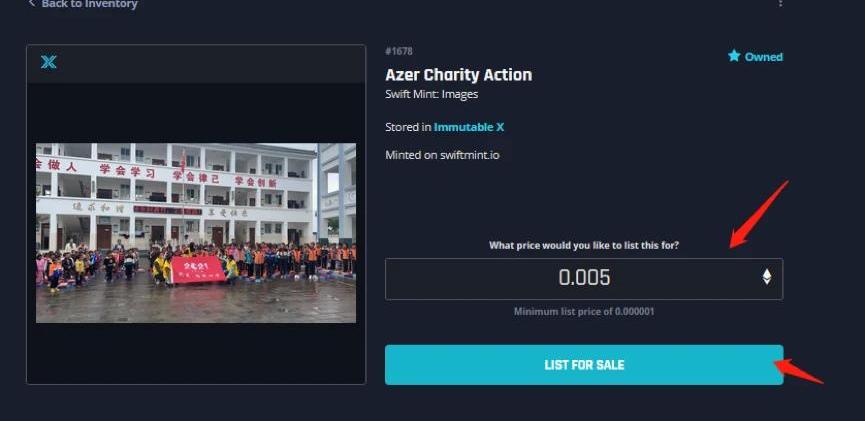This screenshot has width=865, height=421.
Task: Click the Minimum list price hint
Action: pyautogui.click(x=583, y=312)
